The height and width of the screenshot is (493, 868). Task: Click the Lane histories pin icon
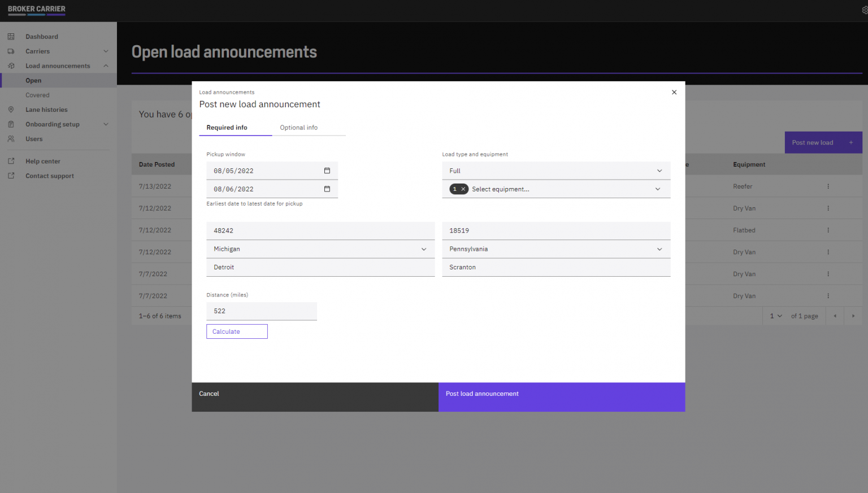point(11,110)
